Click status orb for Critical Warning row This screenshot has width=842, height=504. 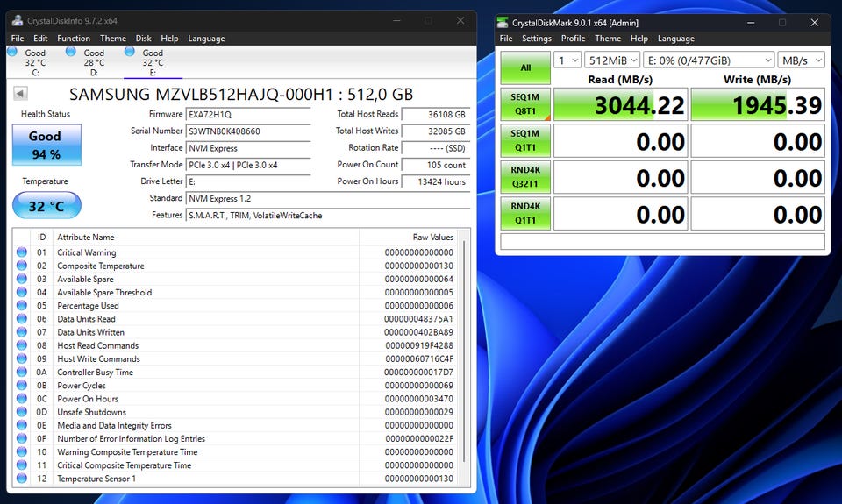point(21,252)
